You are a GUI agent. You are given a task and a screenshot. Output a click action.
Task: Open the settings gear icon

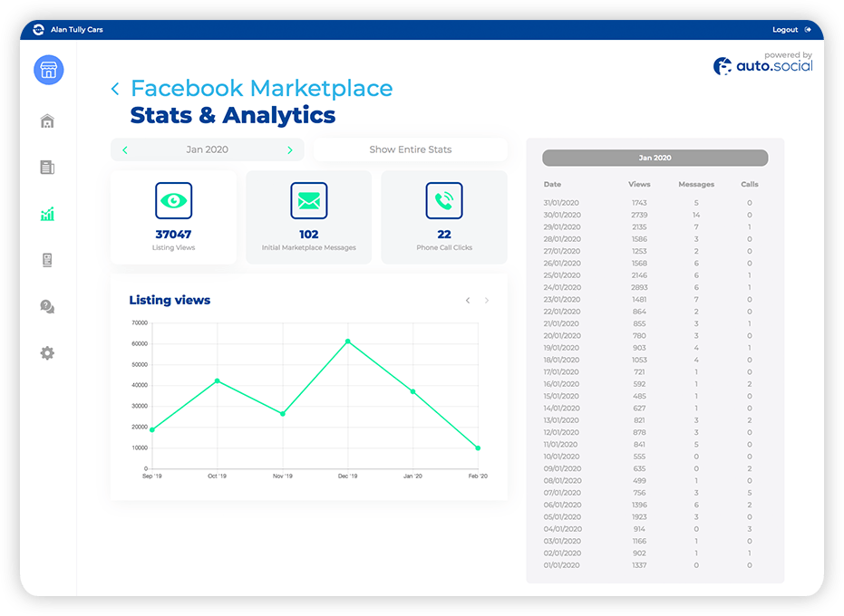(x=47, y=353)
